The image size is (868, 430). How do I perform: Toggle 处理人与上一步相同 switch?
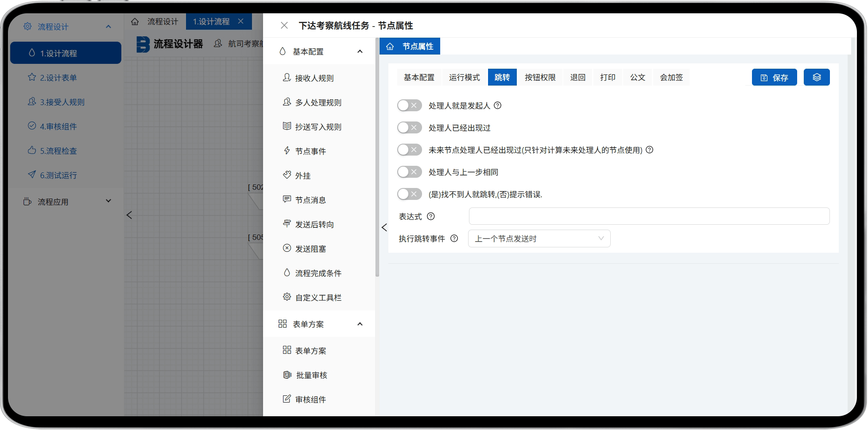(x=409, y=172)
